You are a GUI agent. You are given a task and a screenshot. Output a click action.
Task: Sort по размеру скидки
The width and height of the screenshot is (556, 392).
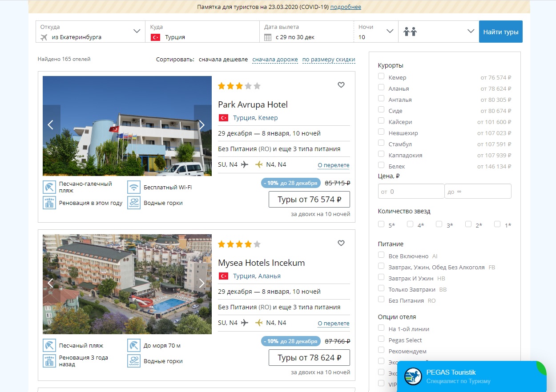click(329, 60)
